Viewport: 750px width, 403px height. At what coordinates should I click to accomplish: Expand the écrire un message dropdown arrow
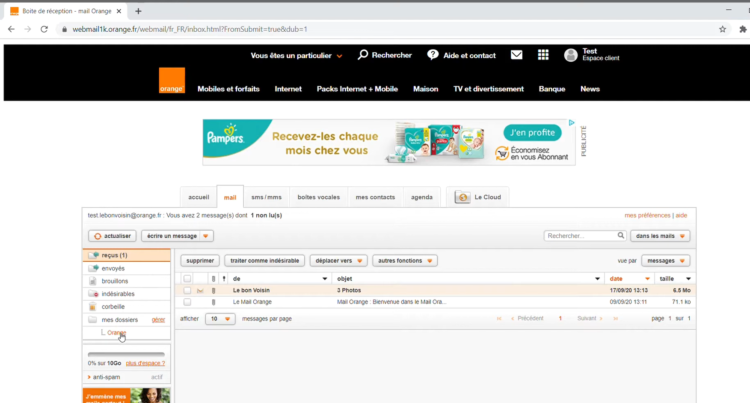pos(206,236)
